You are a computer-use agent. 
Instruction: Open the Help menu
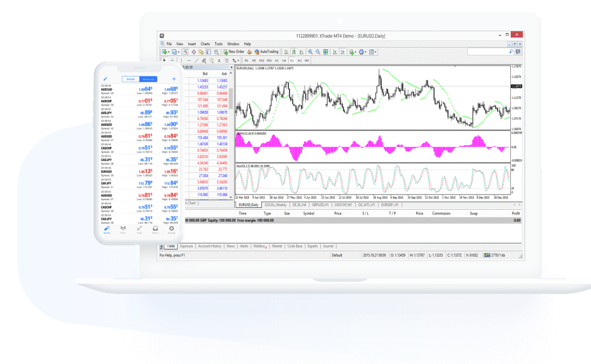247,44
